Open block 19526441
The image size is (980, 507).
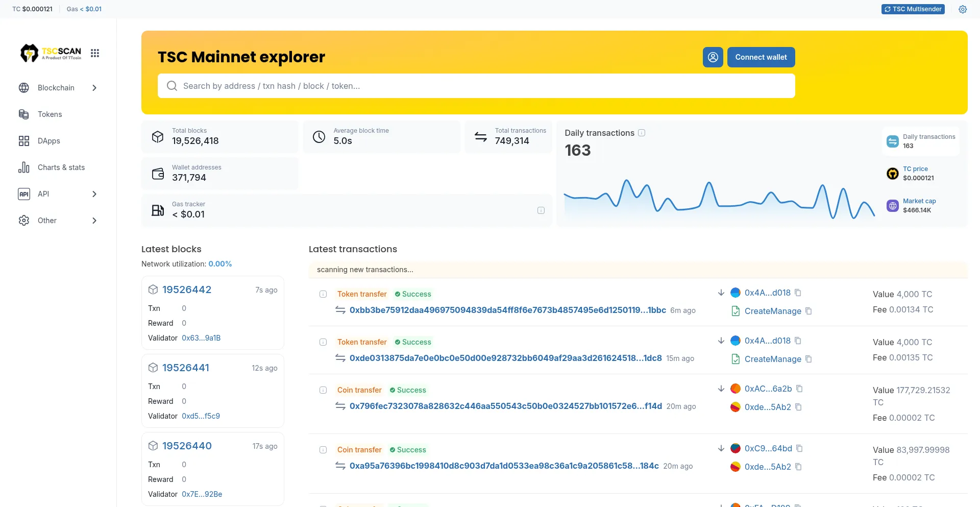coord(186,368)
